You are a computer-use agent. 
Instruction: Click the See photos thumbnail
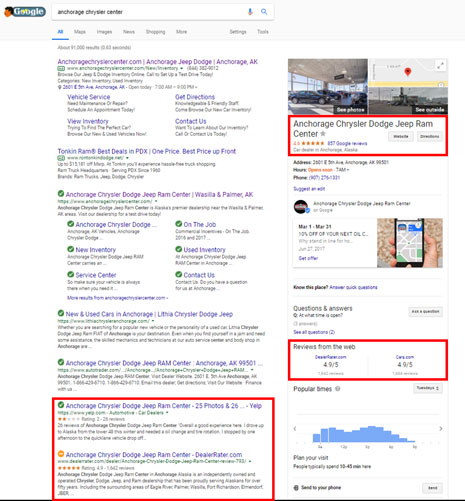[328, 86]
